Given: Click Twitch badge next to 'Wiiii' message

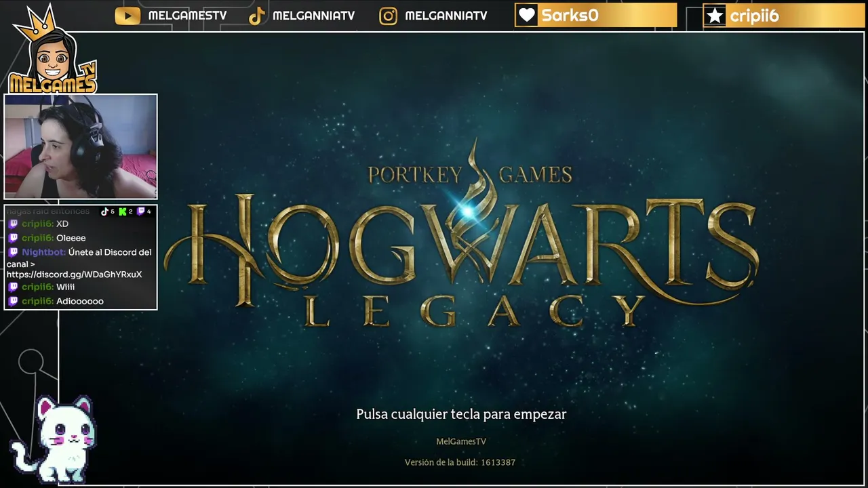Looking at the screenshot, I should click(x=13, y=287).
